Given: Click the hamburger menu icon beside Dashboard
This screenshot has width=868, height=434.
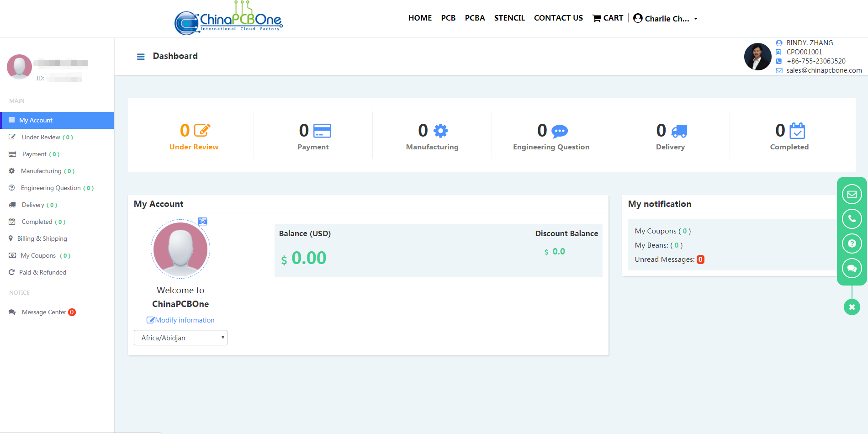Looking at the screenshot, I should 141,57.
